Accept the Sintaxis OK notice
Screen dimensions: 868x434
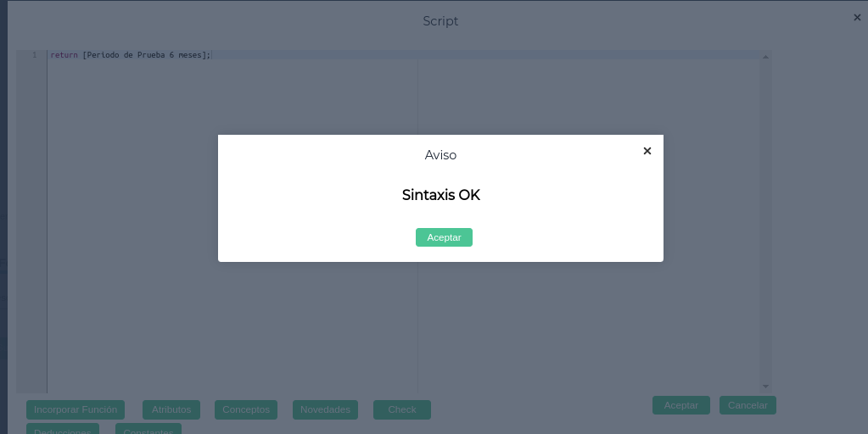[x=444, y=237]
